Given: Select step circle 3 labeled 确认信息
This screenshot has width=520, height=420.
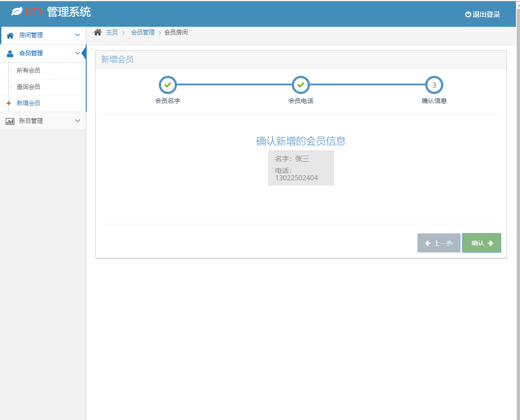Looking at the screenshot, I should pos(434,84).
